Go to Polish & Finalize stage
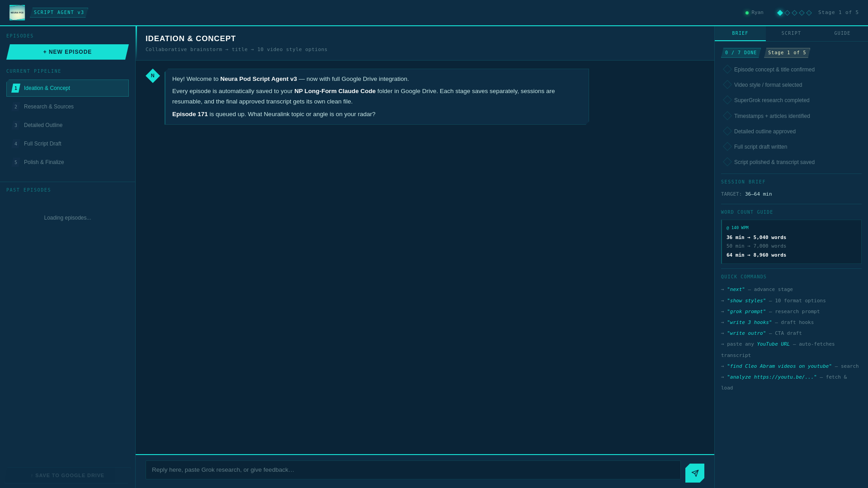 [67, 162]
